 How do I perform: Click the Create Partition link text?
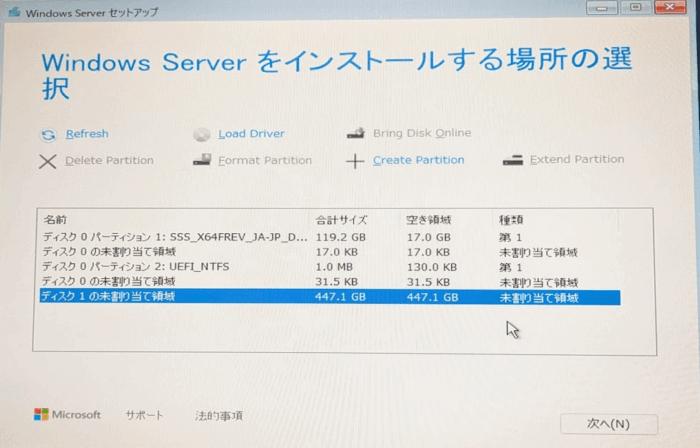point(418,160)
